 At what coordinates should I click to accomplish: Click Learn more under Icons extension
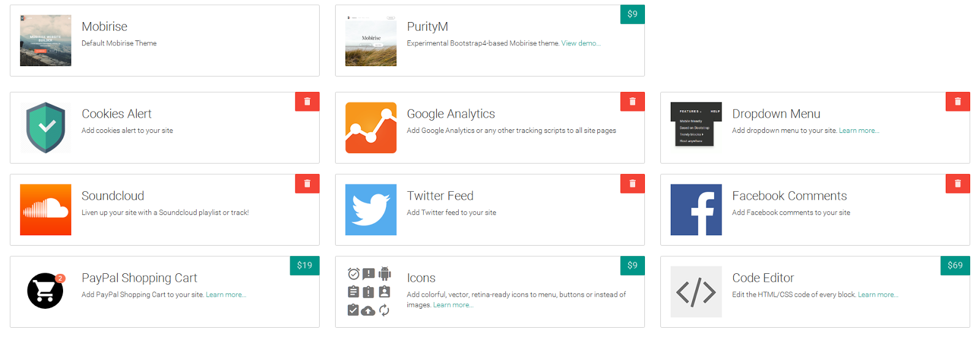pyautogui.click(x=453, y=305)
